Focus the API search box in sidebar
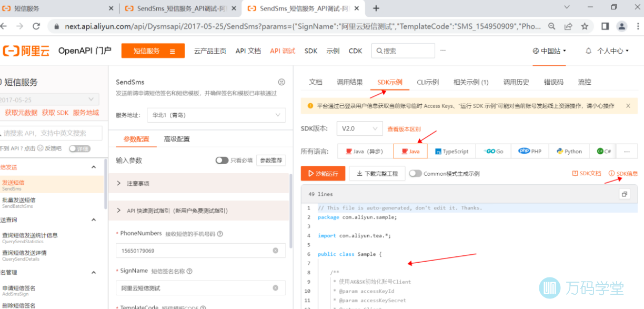644x309 pixels. 51,133
